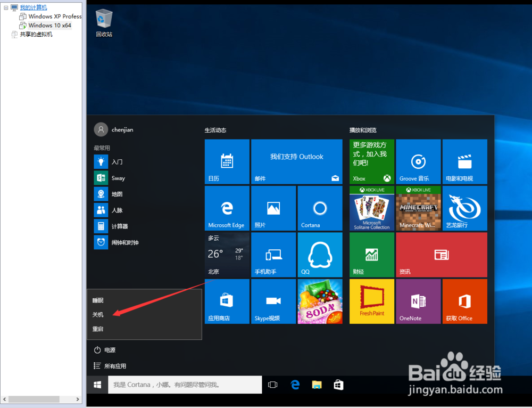Viewport: 532px width, 408px height.
Task: Launch the Fresh Paint tile
Action: 372,301
